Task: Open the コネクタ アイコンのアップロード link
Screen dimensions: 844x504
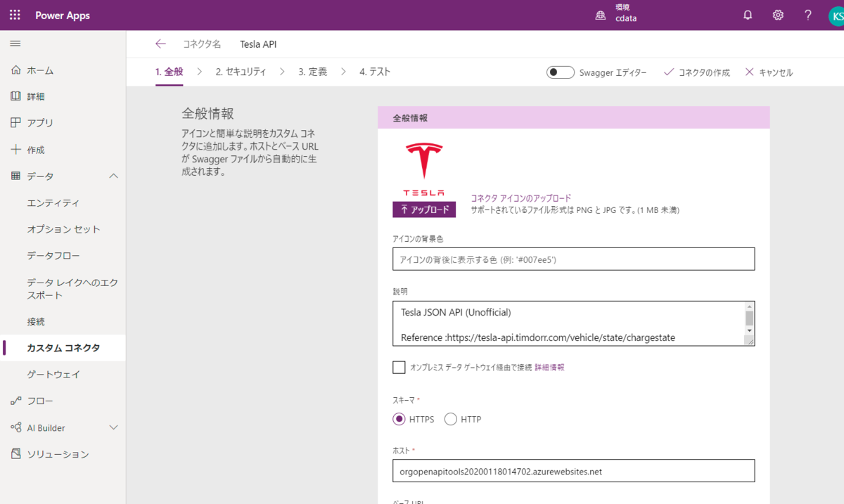Action: (x=521, y=198)
